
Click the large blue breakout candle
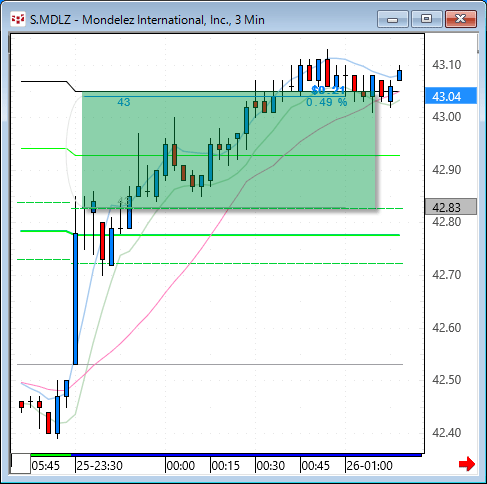[x=76, y=299]
